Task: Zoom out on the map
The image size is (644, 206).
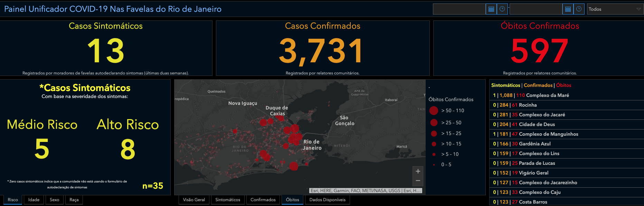Action: [x=418, y=181]
